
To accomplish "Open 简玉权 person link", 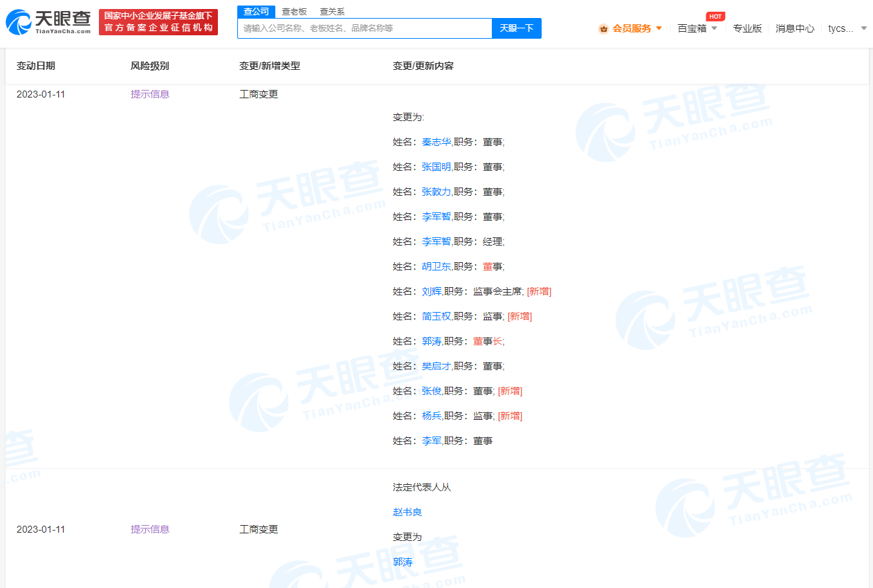I will click(x=436, y=316).
